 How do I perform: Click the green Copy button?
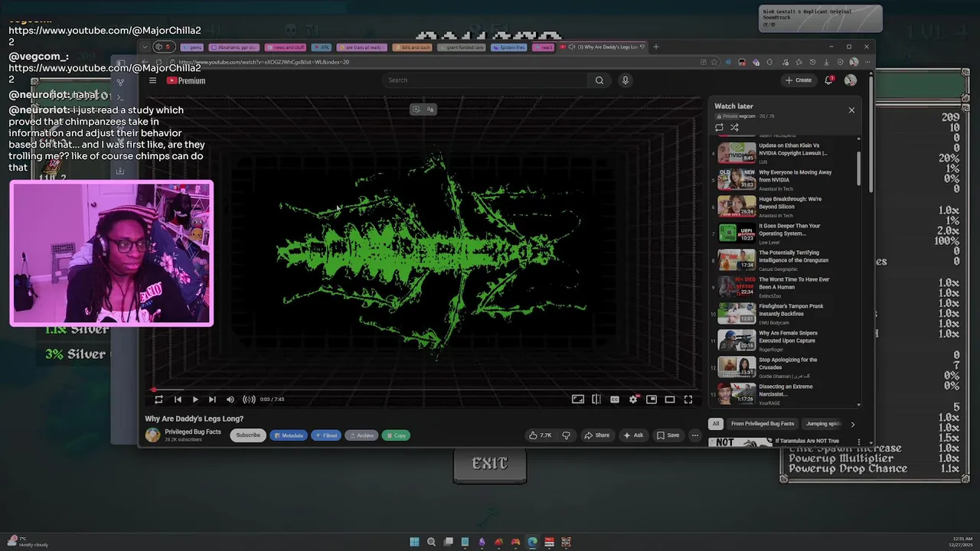tap(396, 435)
